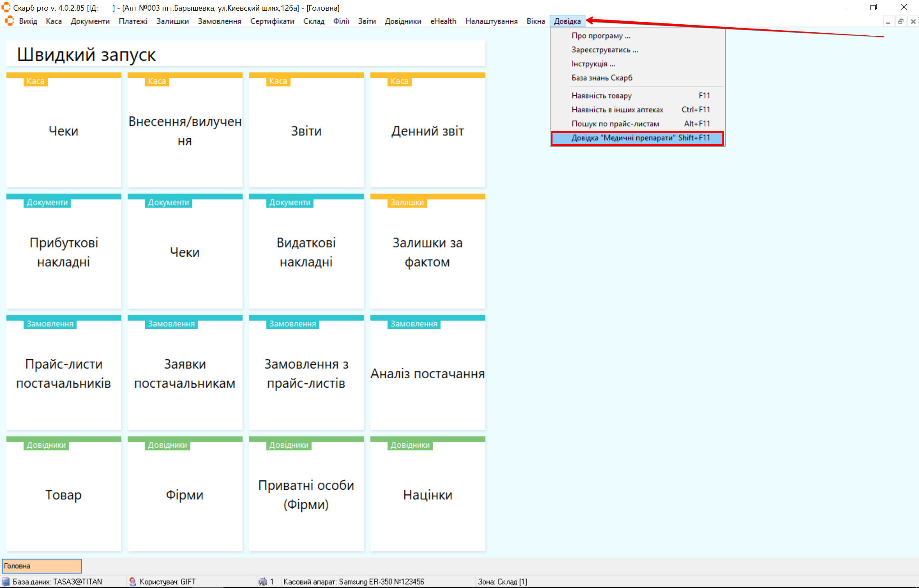
Task: Choose Наявність в інших аптеках entry
Action: (617, 110)
